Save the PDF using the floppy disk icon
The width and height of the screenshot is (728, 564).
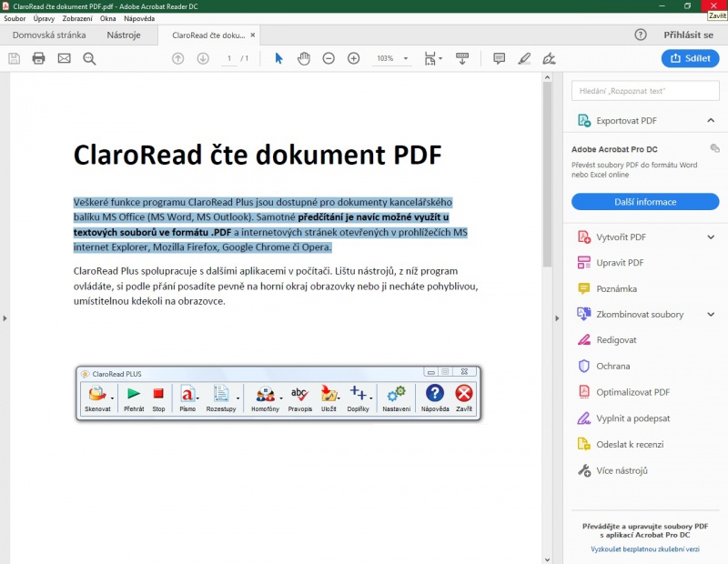point(14,58)
